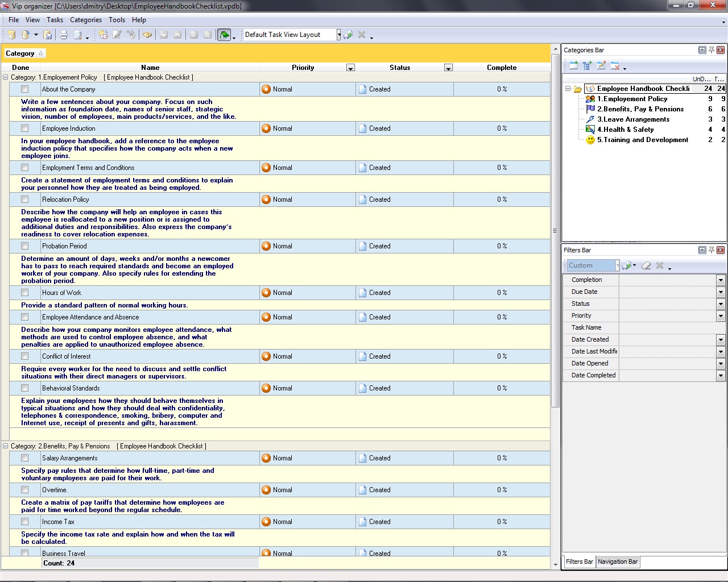This screenshot has height=582, width=728.
Task: Click the eraser clear filter icon
Action: click(x=646, y=265)
